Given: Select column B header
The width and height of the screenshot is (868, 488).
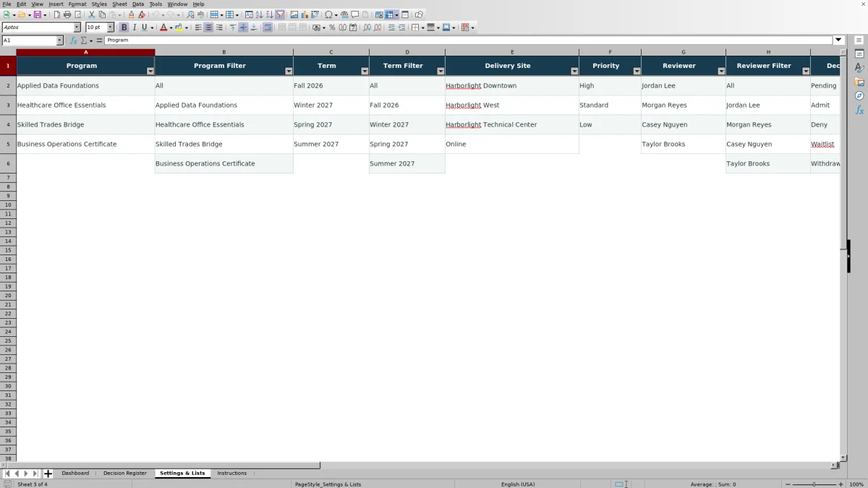Looking at the screenshot, I should (x=224, y=52).
